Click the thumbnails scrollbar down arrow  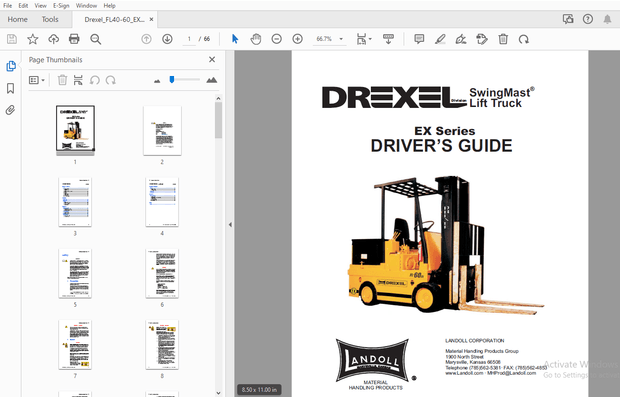pyautogui.click(x=218, y=393)
